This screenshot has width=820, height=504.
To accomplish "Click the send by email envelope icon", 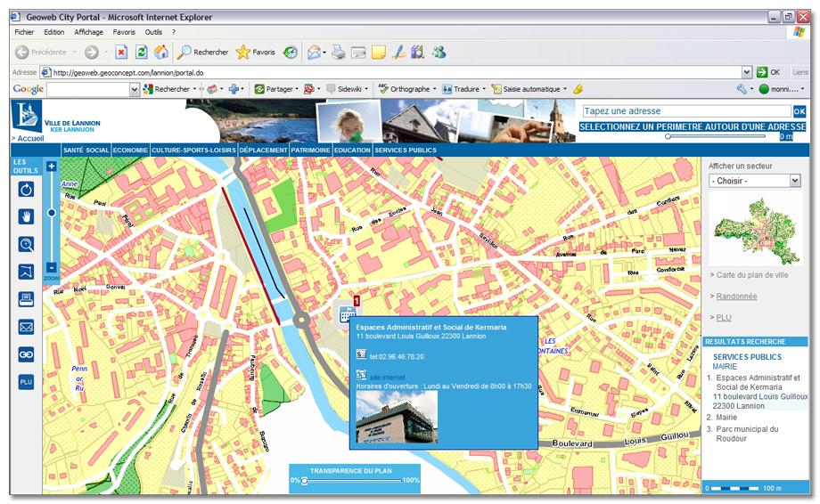I will coord(26,327).
